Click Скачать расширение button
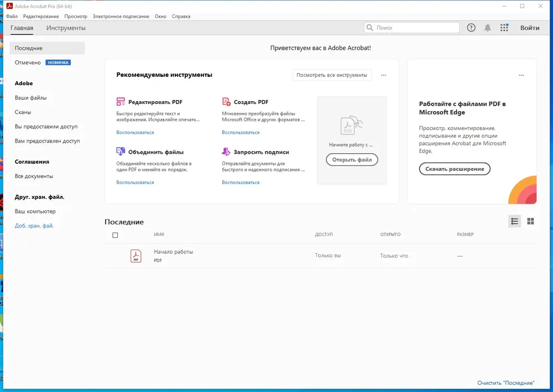553x392 pixels. [455, 169]
